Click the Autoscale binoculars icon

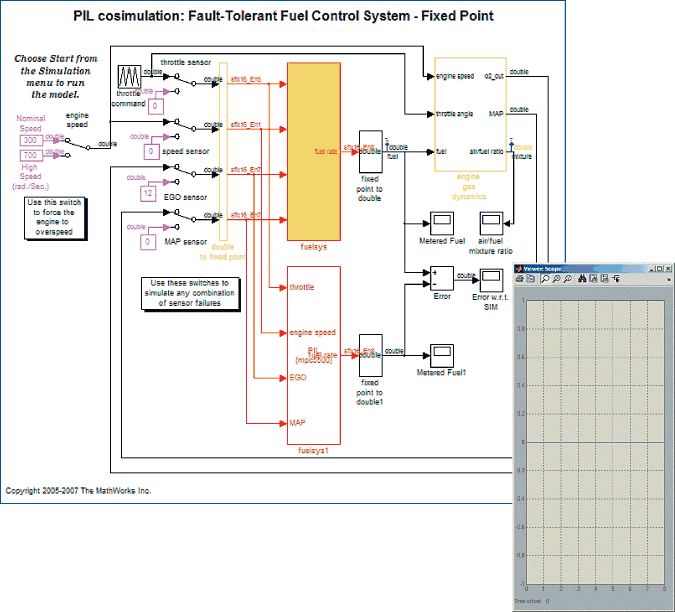[582, 279]
